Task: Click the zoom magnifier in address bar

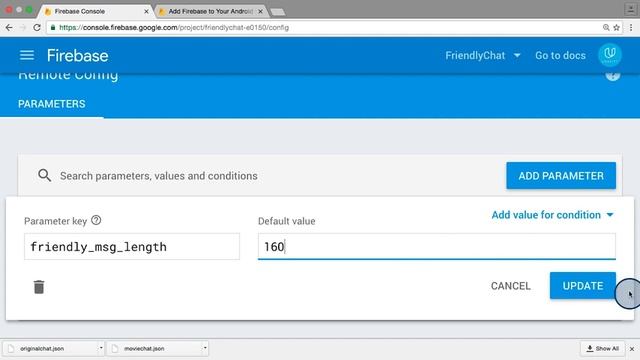Action: tap(606, 27)
